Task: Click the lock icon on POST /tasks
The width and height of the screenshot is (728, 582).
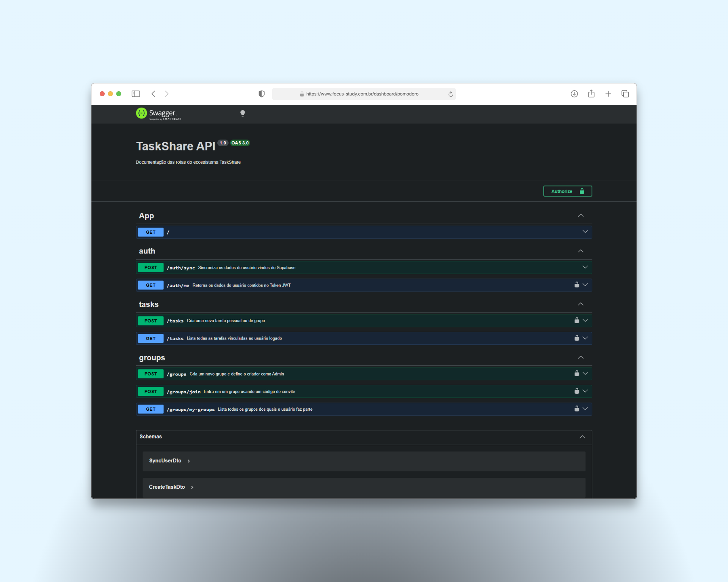Action: coord(577,320)
